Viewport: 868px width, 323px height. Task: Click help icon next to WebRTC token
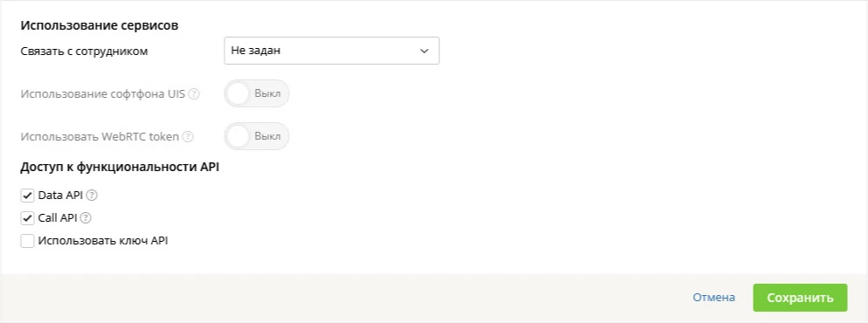click(x=188, y=136)
